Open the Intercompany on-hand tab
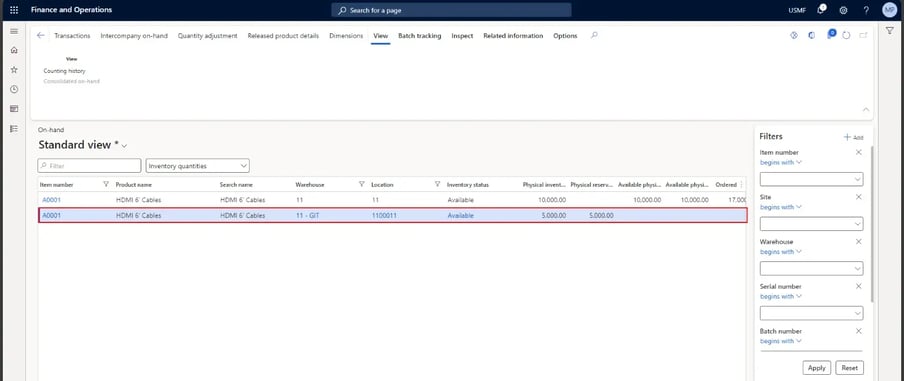This screenshot has width=904, height=381. pos(134,36)
